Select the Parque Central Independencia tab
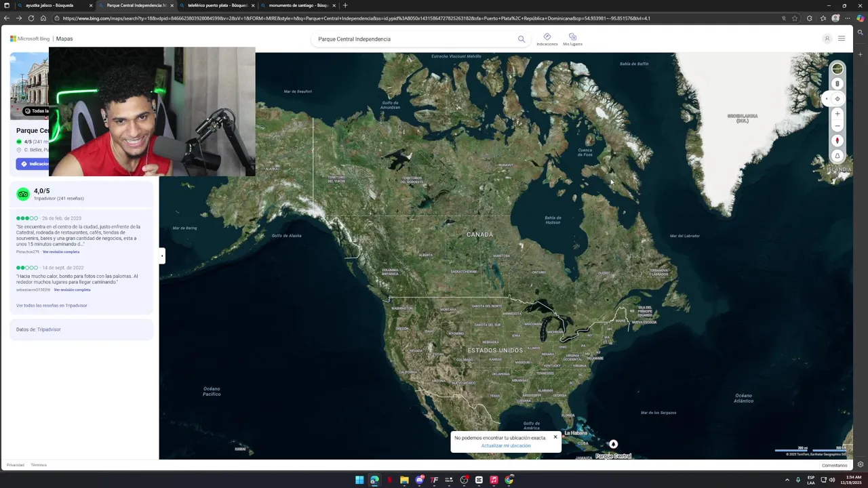Image resolution: width=868 pixels, height=488 pixels. (x=136, y=5)
